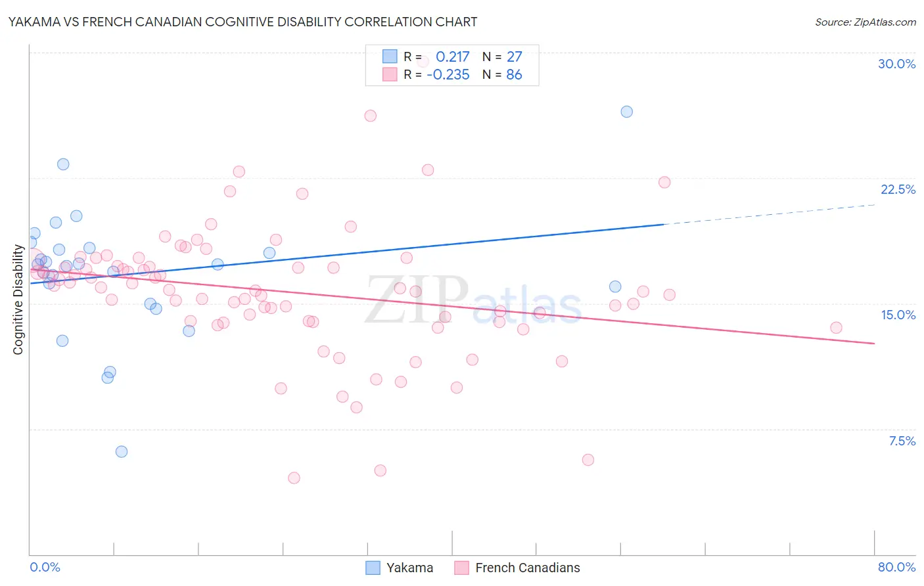Click the 80.0% x-axis label
This screenshot has width=924, height=586.
click(x=896, y=567)
